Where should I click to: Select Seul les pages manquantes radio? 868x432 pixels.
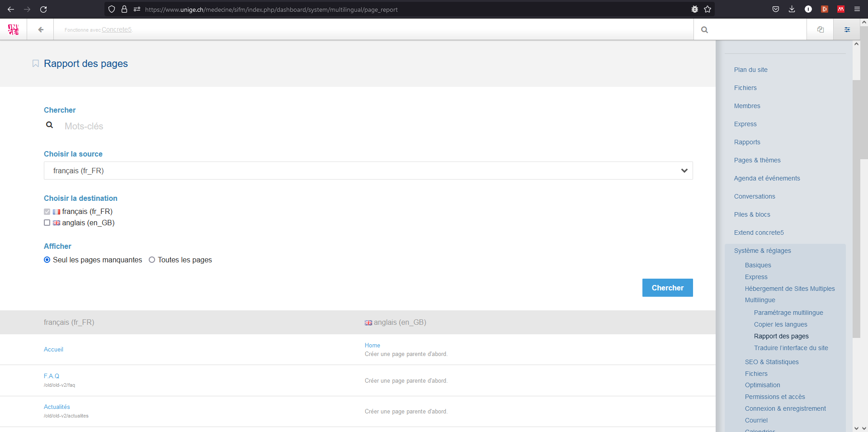pyautogui.click(x=47, y=260)
